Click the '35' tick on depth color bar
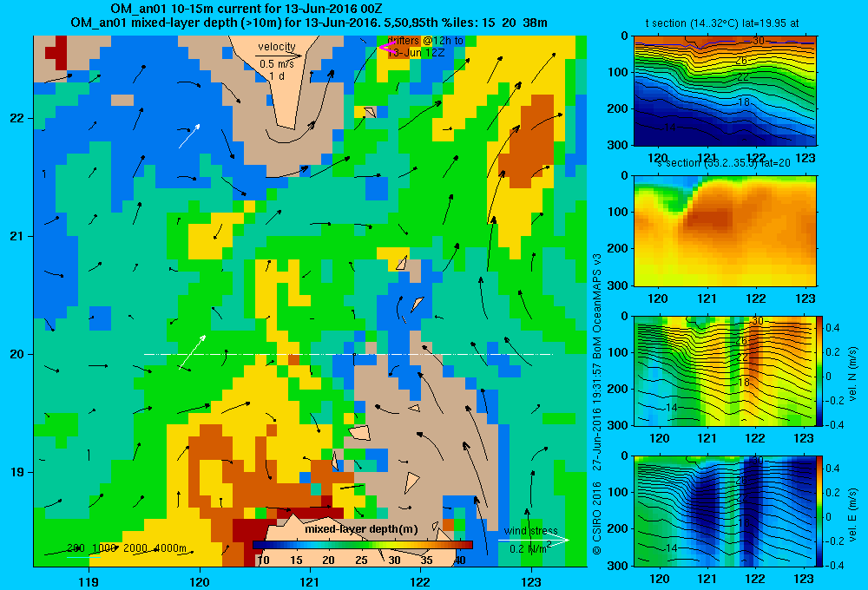Viewport: 868px width, 590px height. tap(426, 560)
